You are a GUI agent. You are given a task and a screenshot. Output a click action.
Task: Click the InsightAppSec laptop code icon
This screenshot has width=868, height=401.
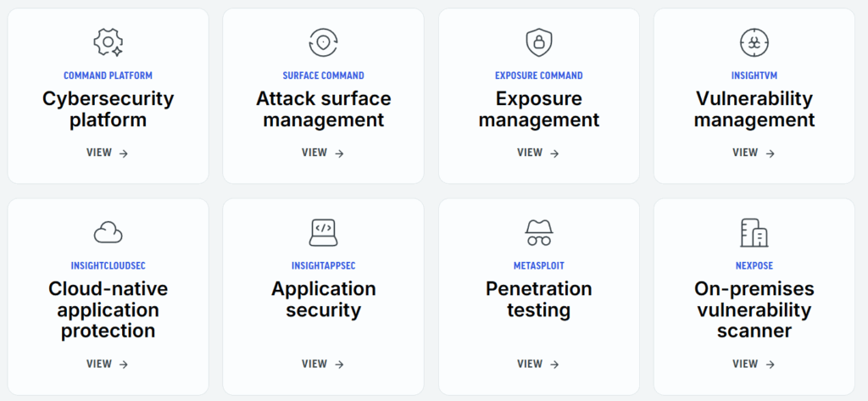click(x=323, y=231)
